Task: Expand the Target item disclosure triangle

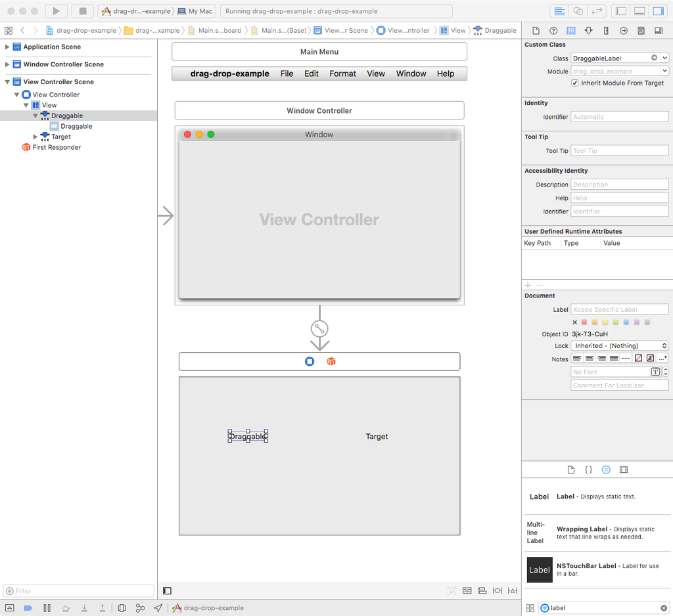Action: click(35, 137)
